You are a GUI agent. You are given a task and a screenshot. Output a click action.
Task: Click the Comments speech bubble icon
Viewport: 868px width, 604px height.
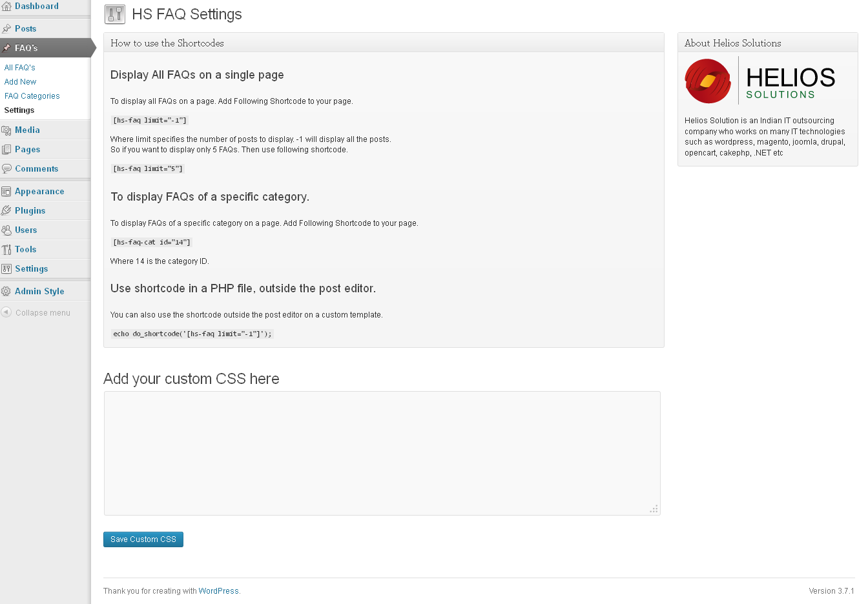click(x=6, y=169)
